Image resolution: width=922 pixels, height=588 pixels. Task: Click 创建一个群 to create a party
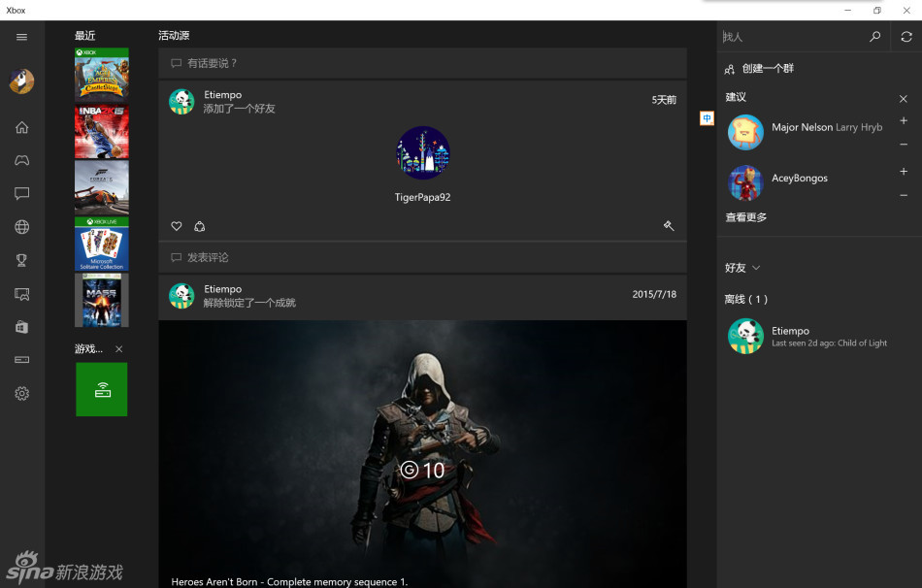tap(767, 69)
